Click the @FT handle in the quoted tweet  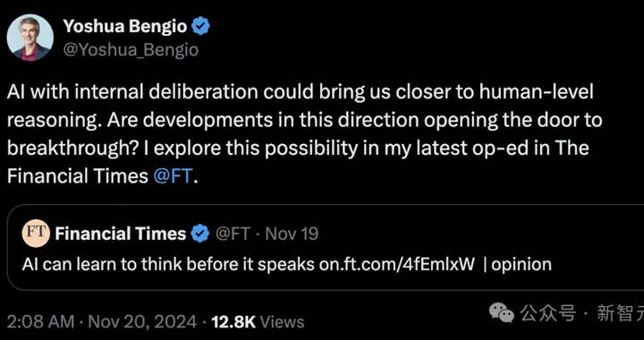point(233,234)
